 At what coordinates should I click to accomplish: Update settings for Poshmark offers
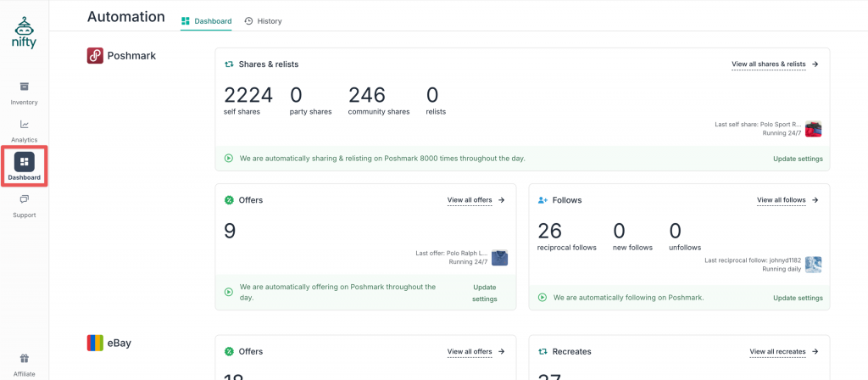coord(484,293)
